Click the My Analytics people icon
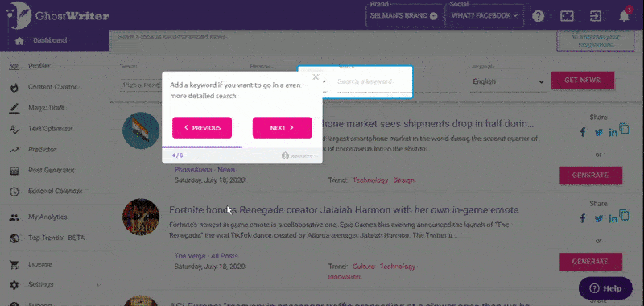 coord(14,217)
